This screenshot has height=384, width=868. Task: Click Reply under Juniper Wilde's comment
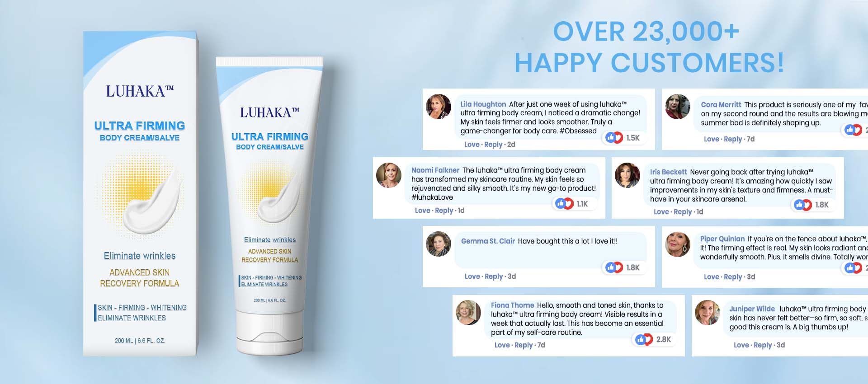coord(763,345)
